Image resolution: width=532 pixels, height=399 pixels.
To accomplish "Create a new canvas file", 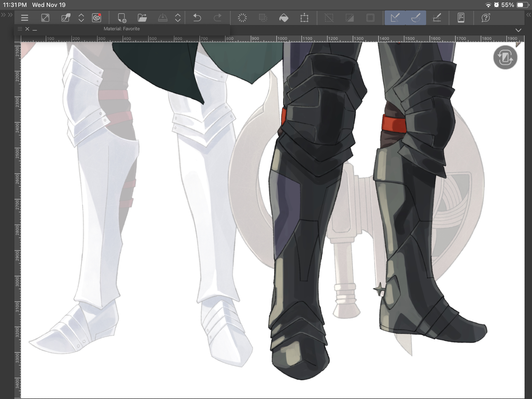I will point(122,18).
